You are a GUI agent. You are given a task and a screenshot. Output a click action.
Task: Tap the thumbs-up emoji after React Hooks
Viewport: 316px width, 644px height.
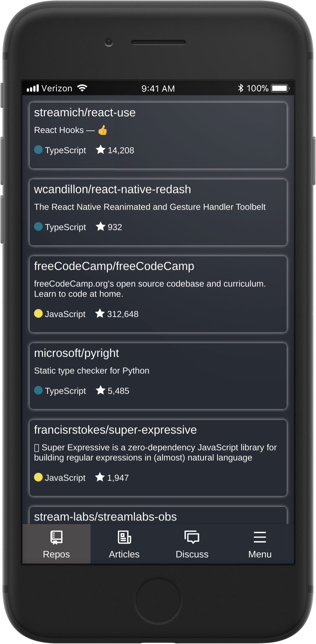pos(103,130)
